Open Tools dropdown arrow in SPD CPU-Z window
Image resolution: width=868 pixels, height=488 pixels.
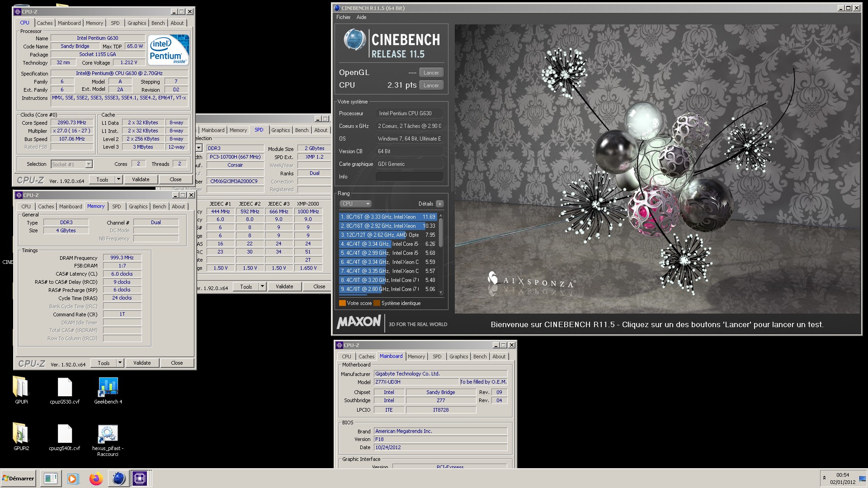coord(262,286)
